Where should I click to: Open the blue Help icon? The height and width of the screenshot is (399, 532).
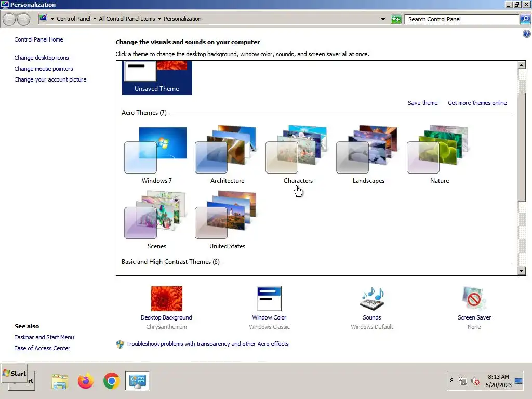pyautogui.click(x=527, y=34)
